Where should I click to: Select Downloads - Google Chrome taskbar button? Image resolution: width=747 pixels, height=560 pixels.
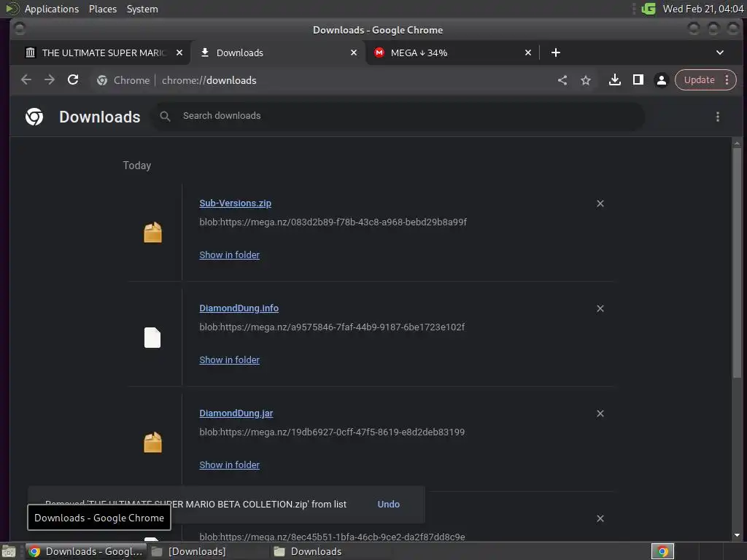coord(86,551)
